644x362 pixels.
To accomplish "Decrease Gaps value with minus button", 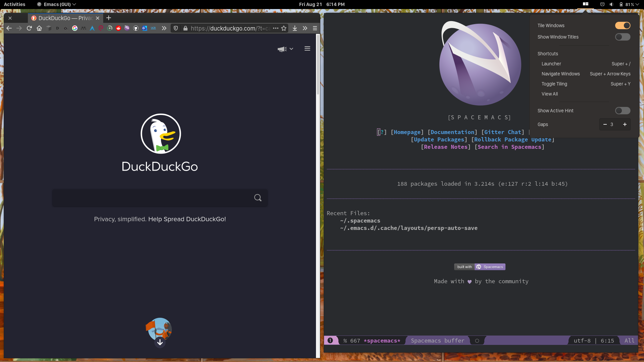I will coord(605,124).
